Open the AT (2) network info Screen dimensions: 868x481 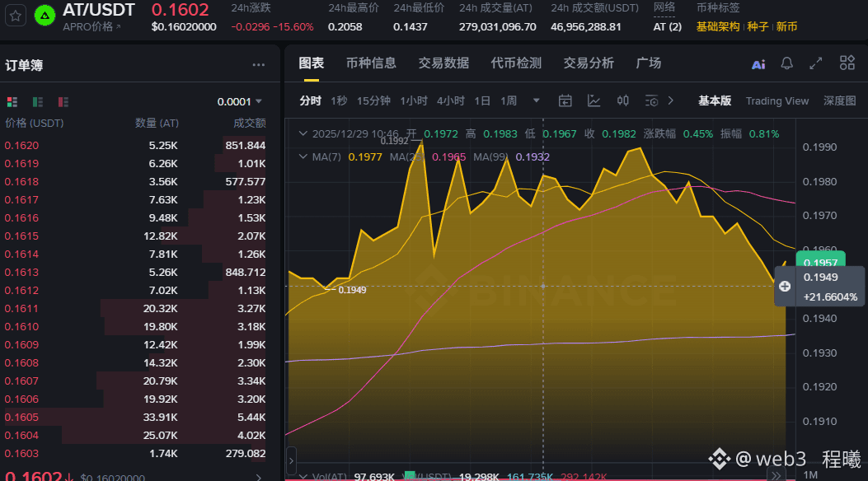667,26
